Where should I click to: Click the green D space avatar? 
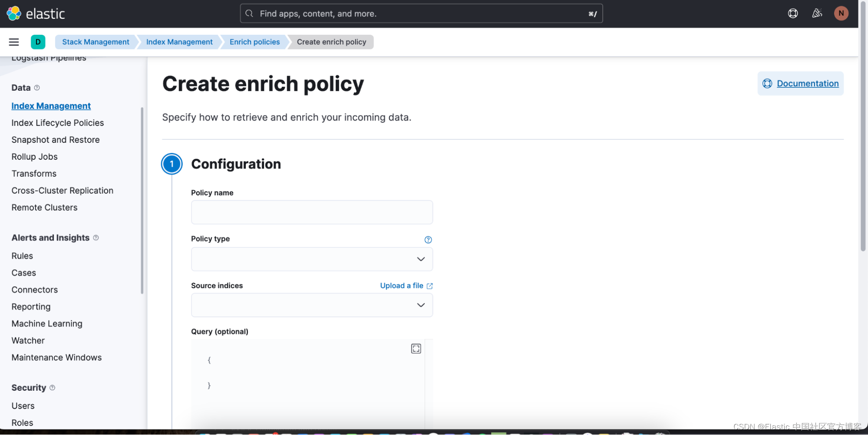click(38, 42)
